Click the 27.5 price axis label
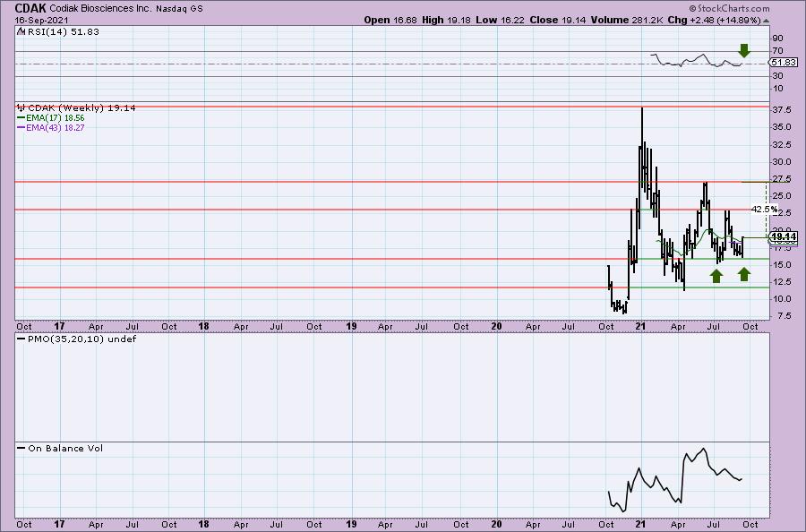Screen dimensions: 806x532 781,179
